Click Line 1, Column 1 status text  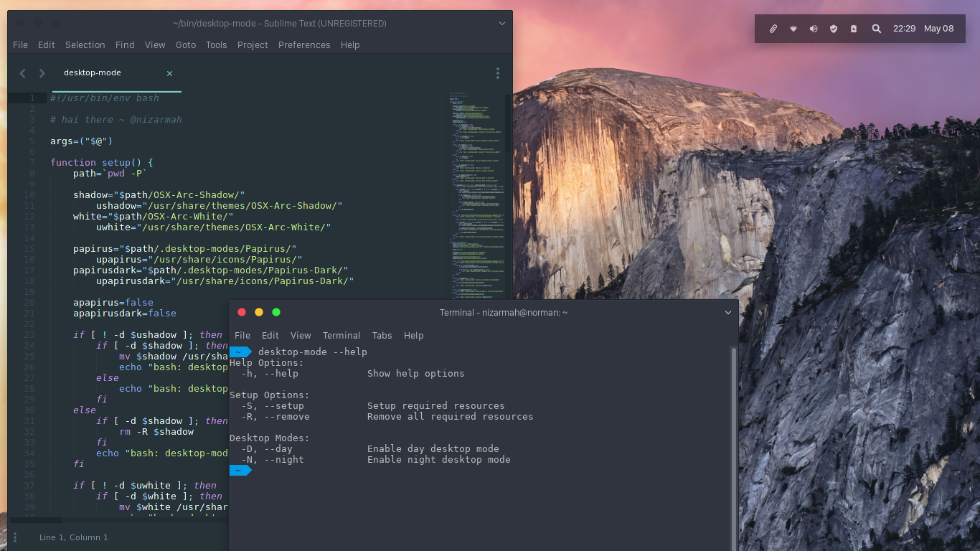pyautogui.click(x=74, y=537)
